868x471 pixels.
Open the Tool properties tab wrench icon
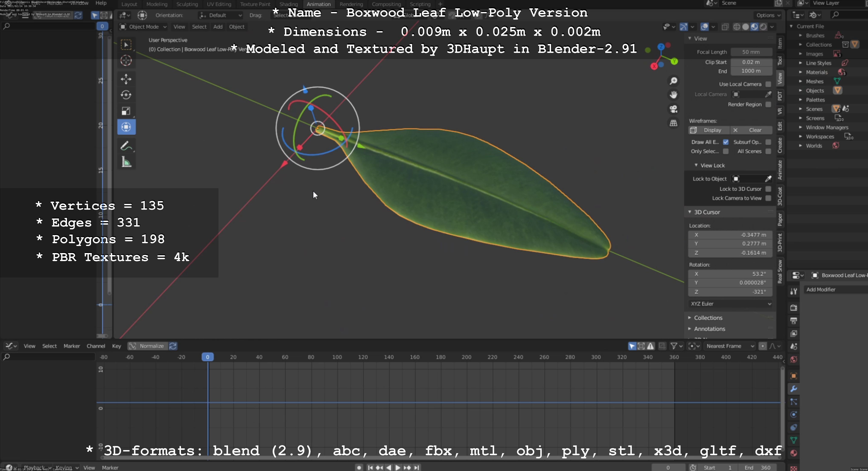point(794,292)
